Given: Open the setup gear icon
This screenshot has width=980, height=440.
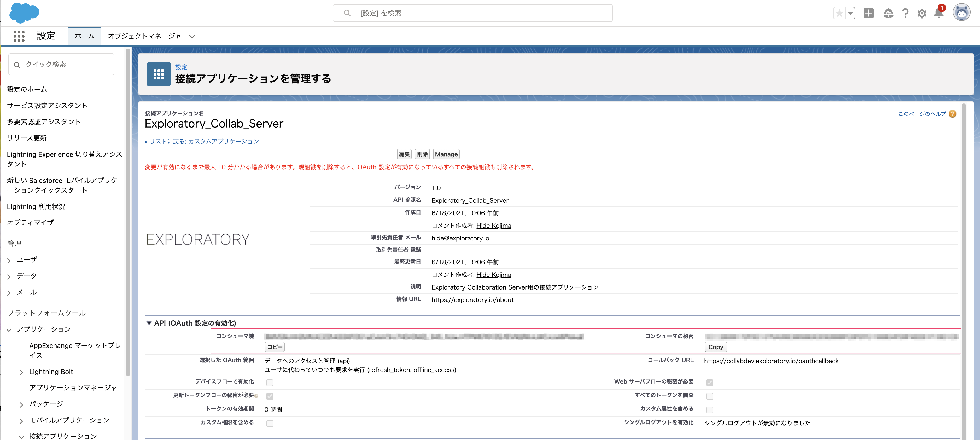Looking at the screenshot, I should point(922,14).
